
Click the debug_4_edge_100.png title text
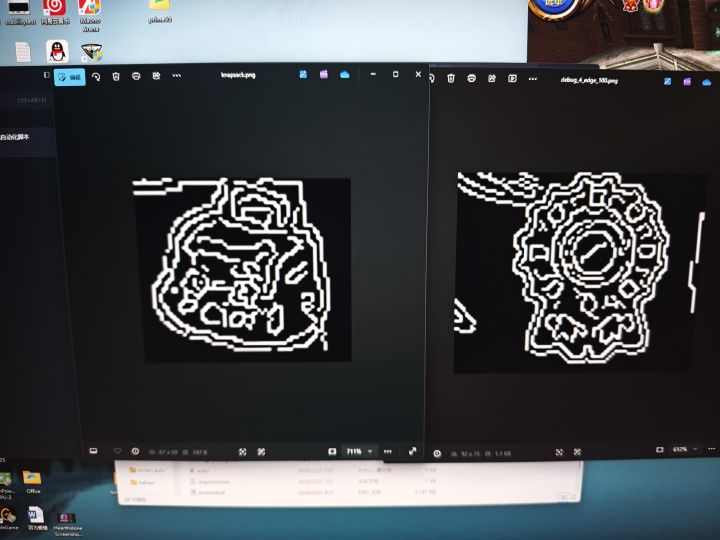(x=589, y=80)
